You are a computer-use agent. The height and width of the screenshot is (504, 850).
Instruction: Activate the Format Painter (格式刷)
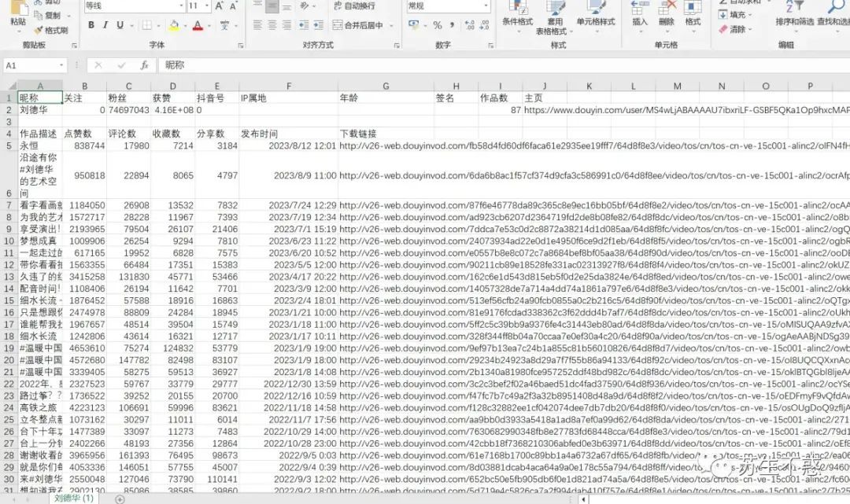[x=51, y=31]
